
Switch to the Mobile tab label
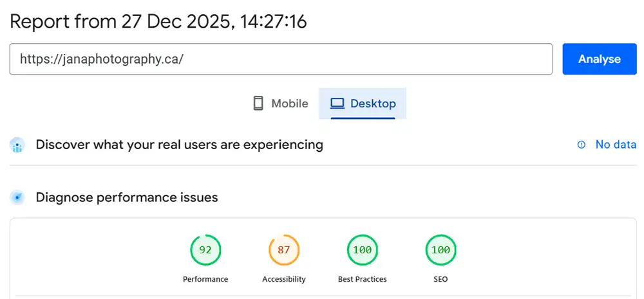pos(289,104)
